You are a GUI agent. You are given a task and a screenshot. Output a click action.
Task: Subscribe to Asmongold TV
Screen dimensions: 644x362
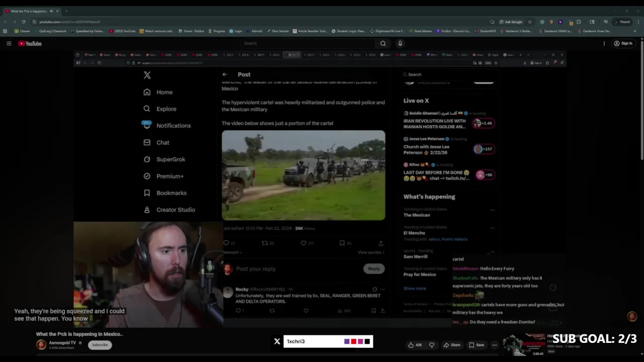(100, 345)
